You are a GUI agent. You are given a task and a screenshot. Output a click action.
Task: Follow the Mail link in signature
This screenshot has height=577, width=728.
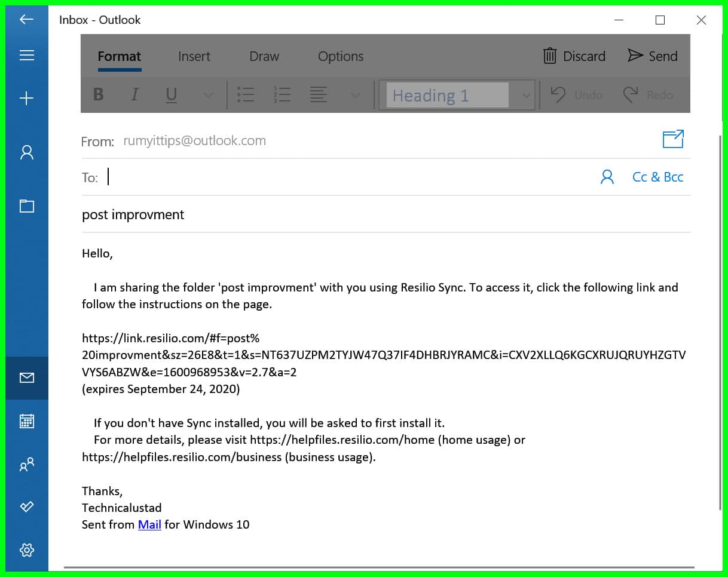point(149,524)
